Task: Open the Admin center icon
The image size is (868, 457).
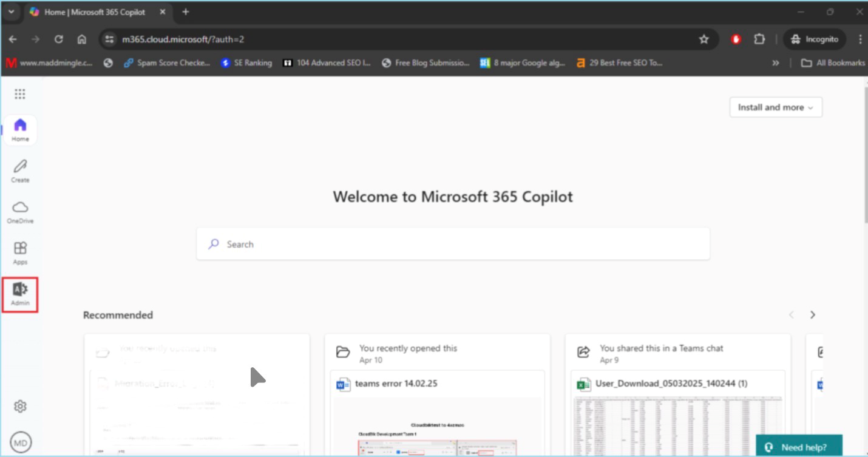Action: point(20,294)
